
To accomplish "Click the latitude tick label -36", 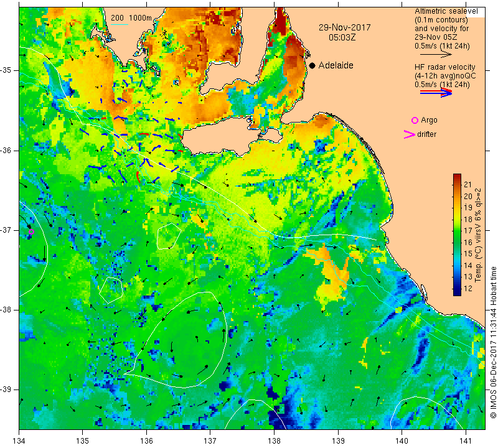I will tap(6, 150).
